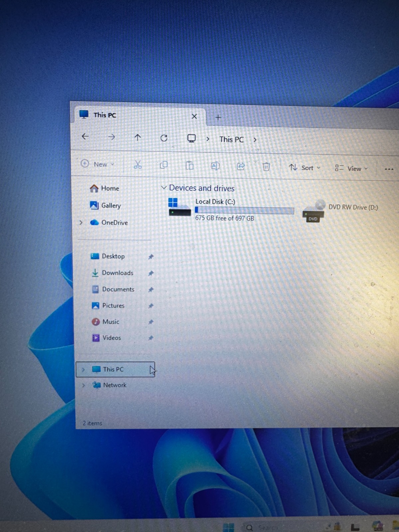Select Network in navigation pane
This screenshot has height=532, width=399.
click(110, 385)
